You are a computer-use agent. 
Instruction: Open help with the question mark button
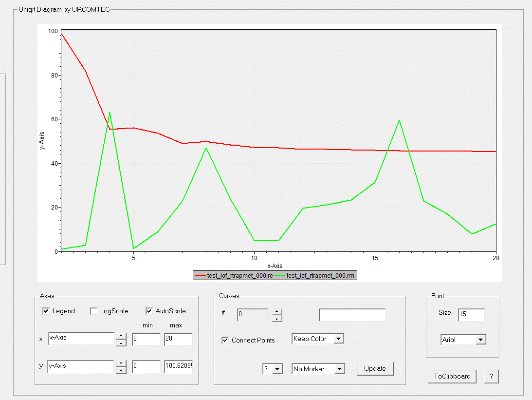click(491, 376)
